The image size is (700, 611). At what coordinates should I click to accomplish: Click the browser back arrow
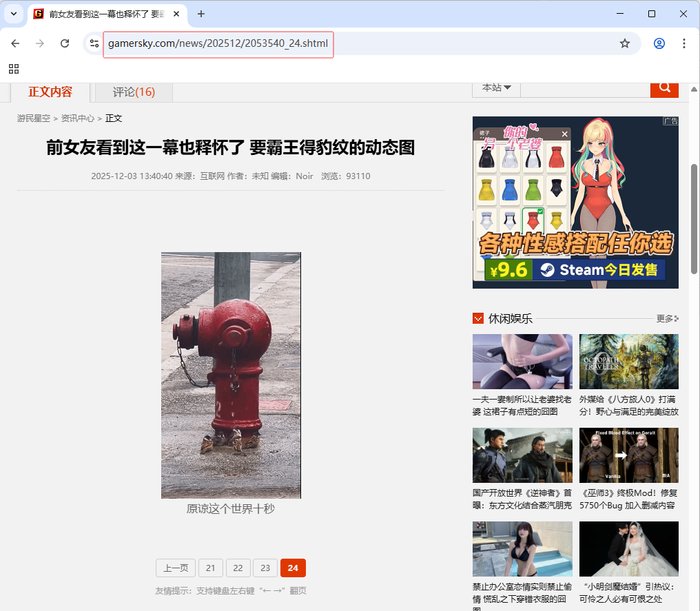[x=15, y=43]
